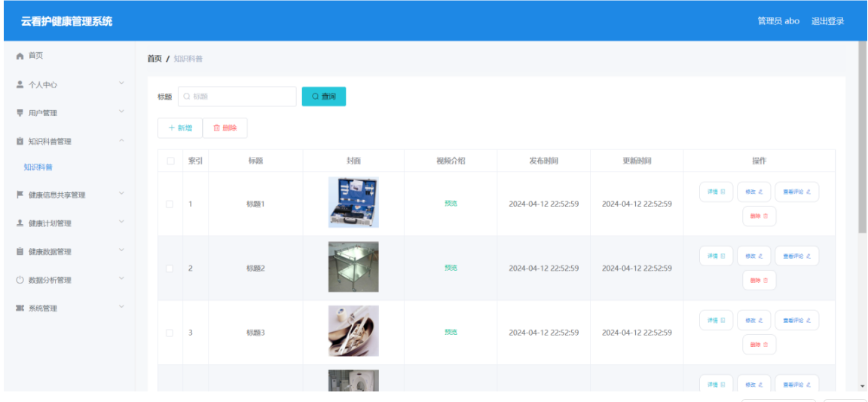Click the teal 查询 search button
Viewport: 868px width, 402px height.
point(324,97)
